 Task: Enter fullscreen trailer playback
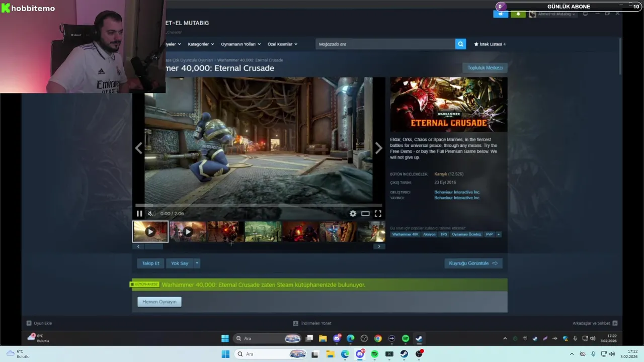(378, 214)
